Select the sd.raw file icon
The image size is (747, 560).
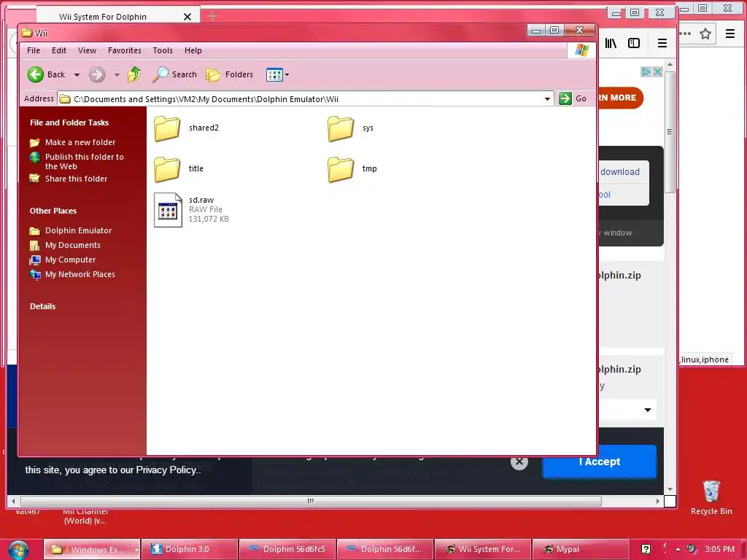pos(168,210)
